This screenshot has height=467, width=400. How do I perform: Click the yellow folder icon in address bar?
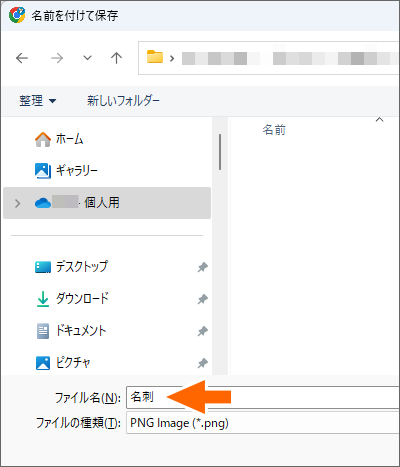[155, 57]
